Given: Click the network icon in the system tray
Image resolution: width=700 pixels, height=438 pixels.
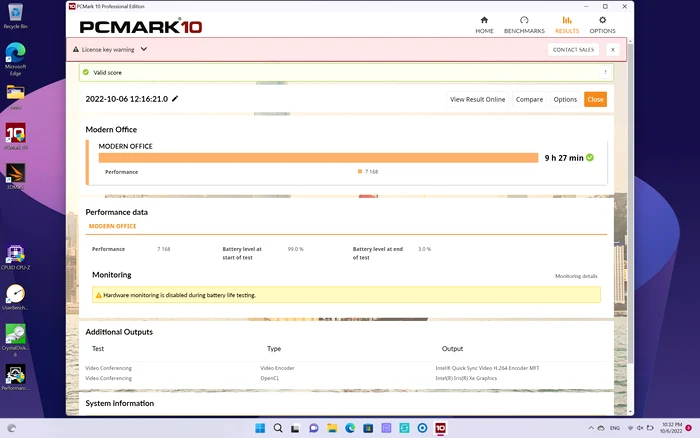Looking at the screenshot, I should click(x=630, y=428).
